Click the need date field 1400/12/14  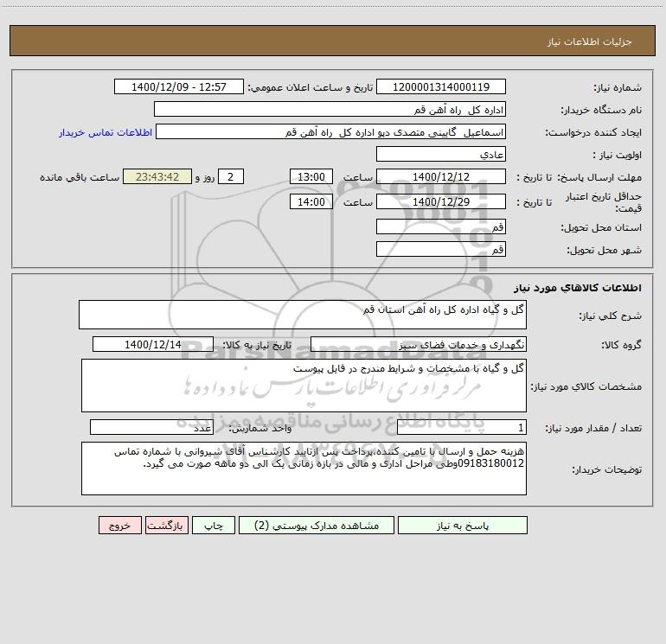[153, 344]
